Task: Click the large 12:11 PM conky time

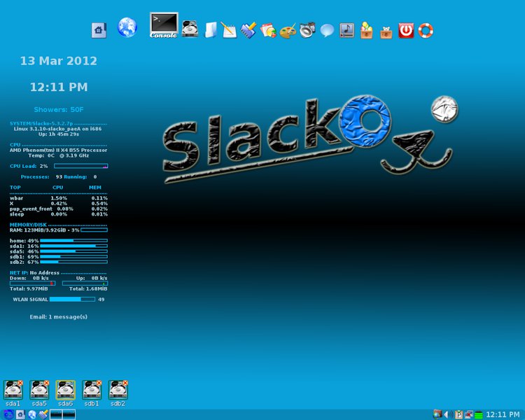Action: [59, 87]
